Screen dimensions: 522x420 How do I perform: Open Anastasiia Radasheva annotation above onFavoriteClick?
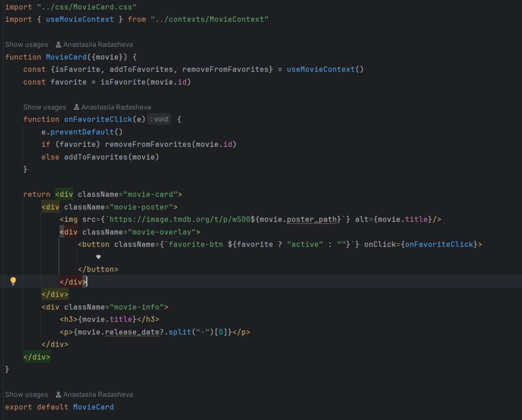click(116, 107)
